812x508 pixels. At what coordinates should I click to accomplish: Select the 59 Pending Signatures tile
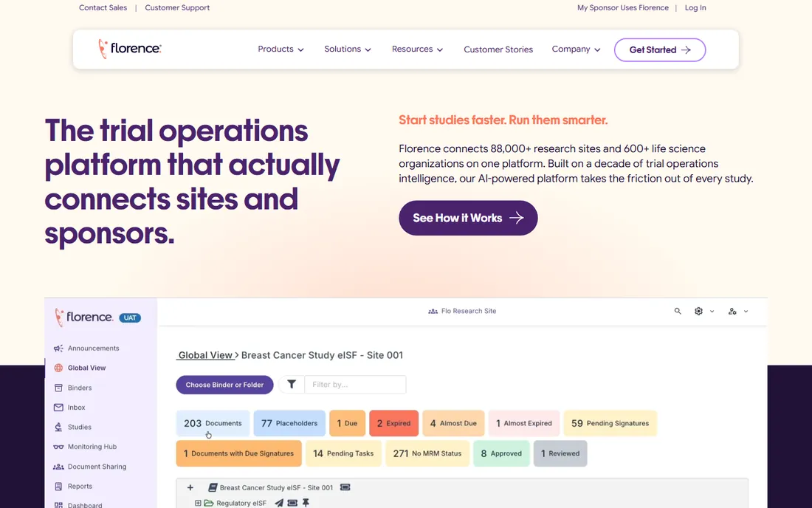pyautogui.click(x=610, y=423)
